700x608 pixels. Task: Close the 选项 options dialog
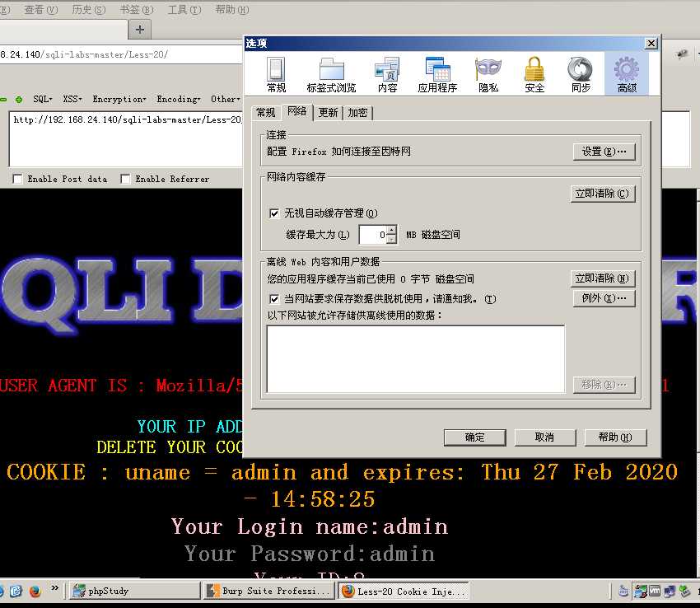pos(651,44)
